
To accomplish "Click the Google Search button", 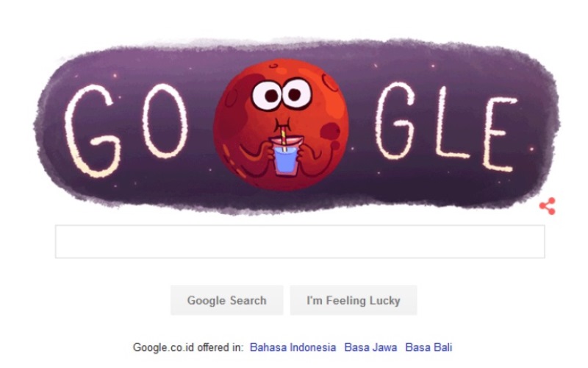I will click(x=227, y=300).
